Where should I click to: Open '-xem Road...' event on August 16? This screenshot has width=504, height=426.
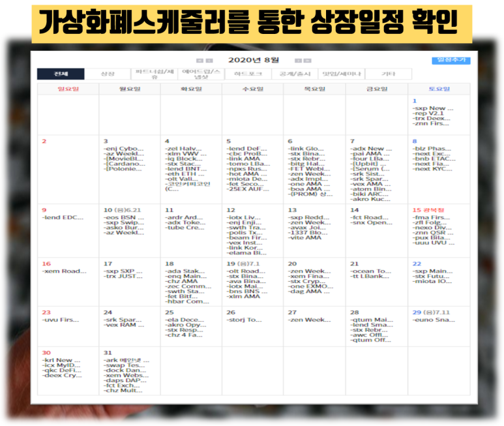click(64, 271)
